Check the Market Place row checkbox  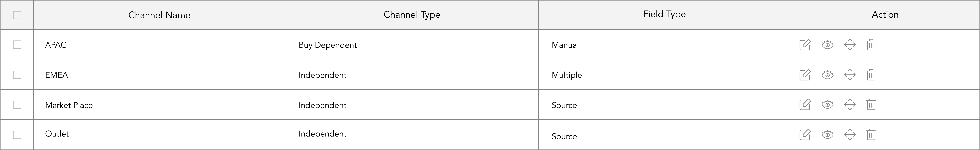point(17,105)
